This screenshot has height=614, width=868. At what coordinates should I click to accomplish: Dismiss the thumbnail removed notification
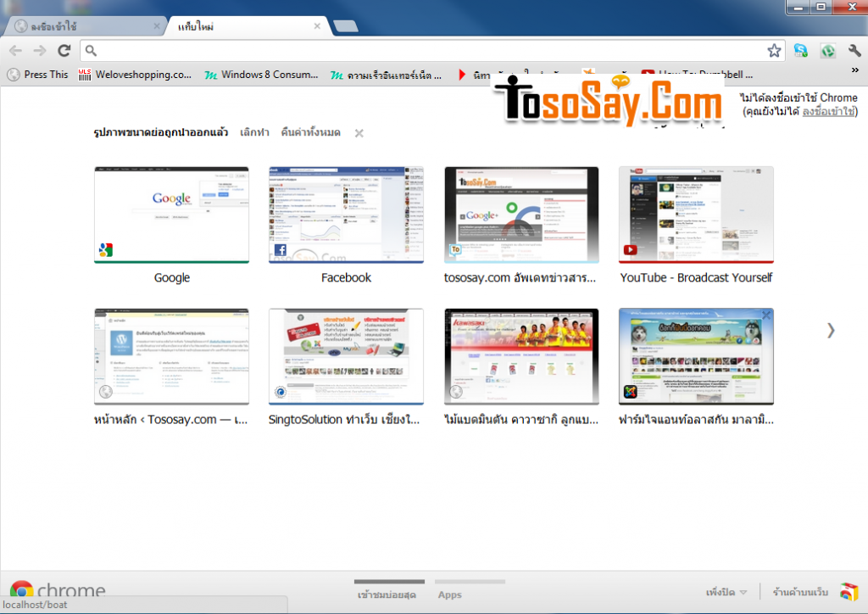359,133
